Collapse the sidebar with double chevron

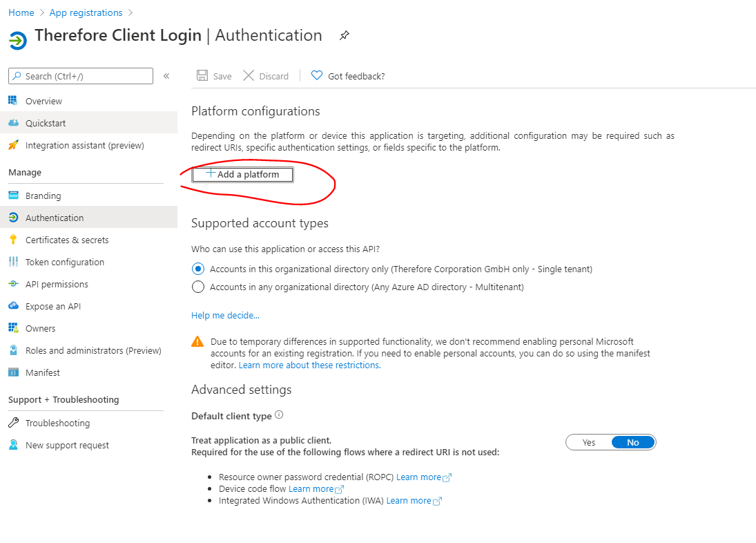pos(166,76)
